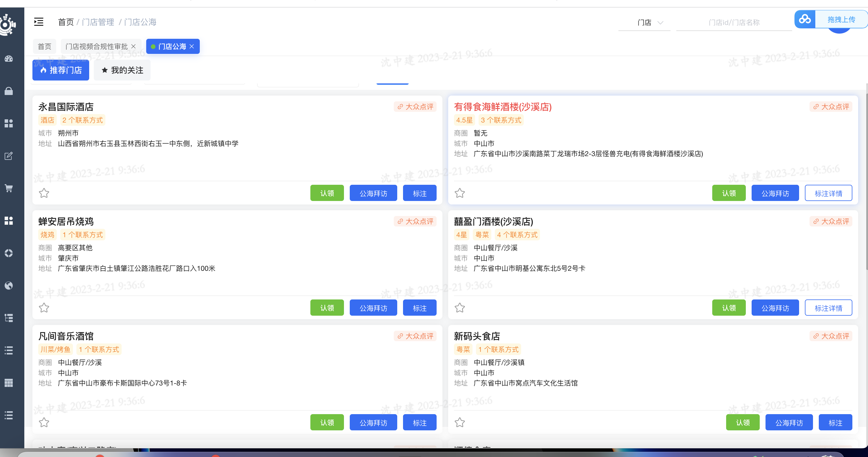Click 公海拜访 for 永昌国际酒店
Viewport: 868px width, 457px height.
(373, 193)
